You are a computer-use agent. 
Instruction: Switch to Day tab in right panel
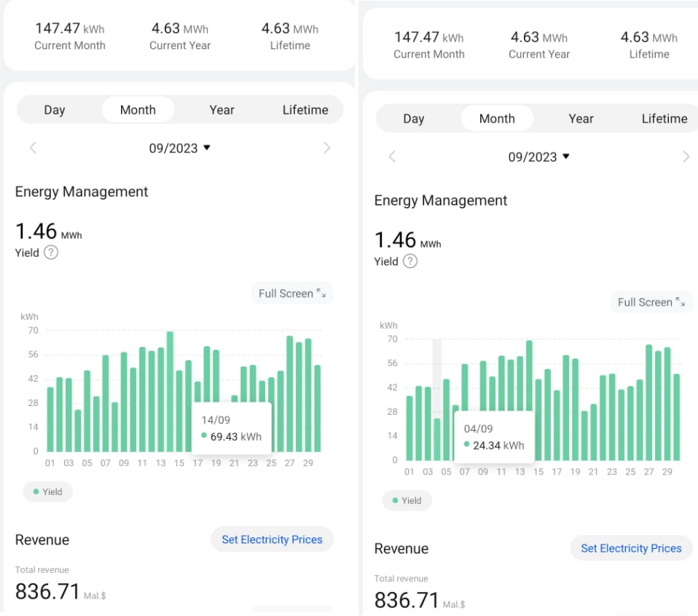tap(414, 119)
